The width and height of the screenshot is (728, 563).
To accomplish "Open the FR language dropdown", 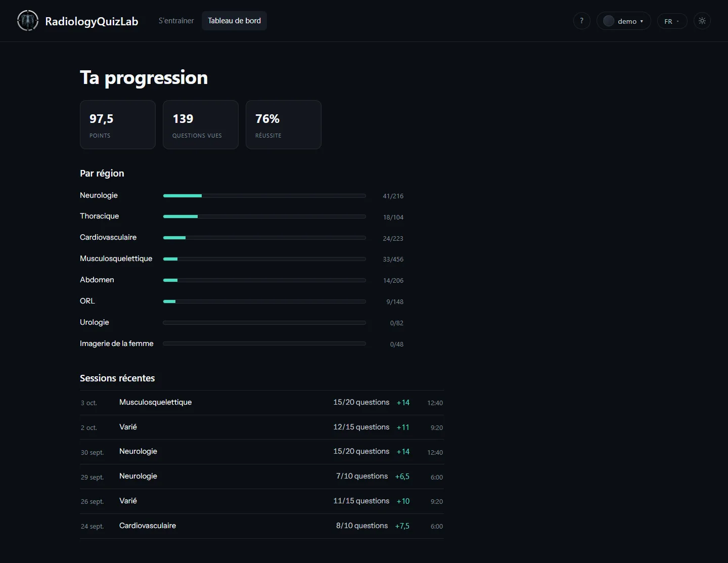I will (672, 21).
